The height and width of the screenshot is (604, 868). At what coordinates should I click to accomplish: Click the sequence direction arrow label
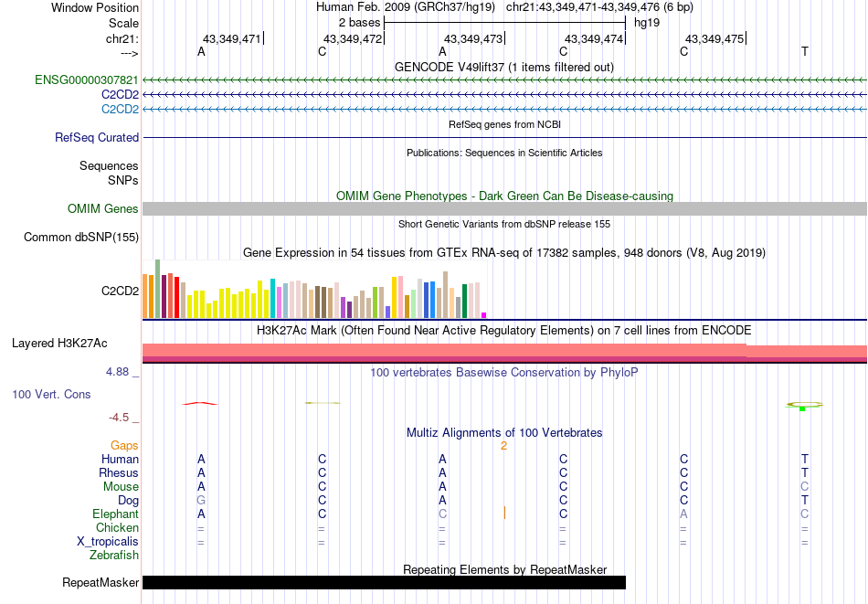[130, 53]
